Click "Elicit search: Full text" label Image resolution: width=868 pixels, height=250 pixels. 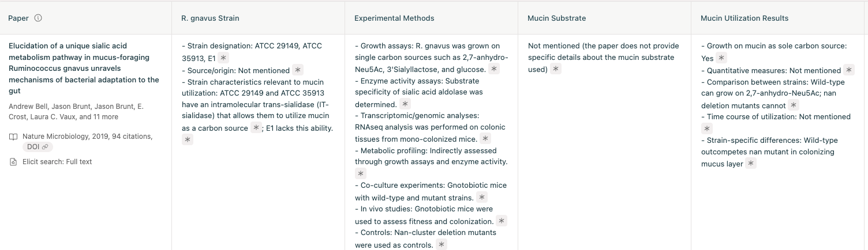57,162
